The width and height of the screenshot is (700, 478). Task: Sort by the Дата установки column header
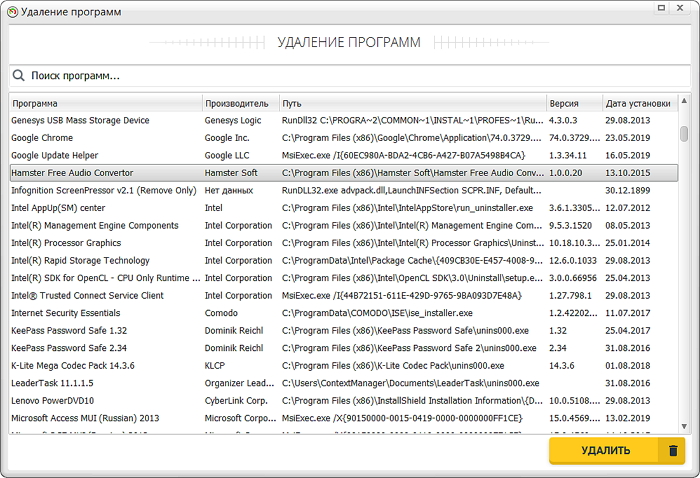tap(640, 104)
